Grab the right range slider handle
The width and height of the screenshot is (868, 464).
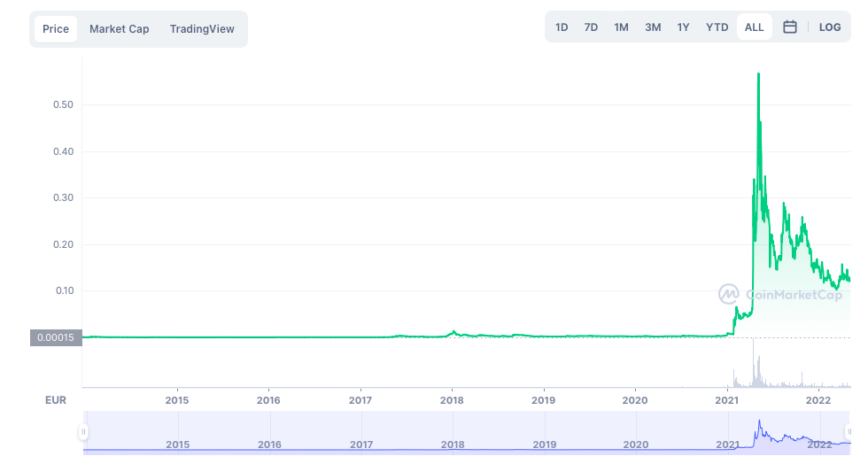[850, 432]
